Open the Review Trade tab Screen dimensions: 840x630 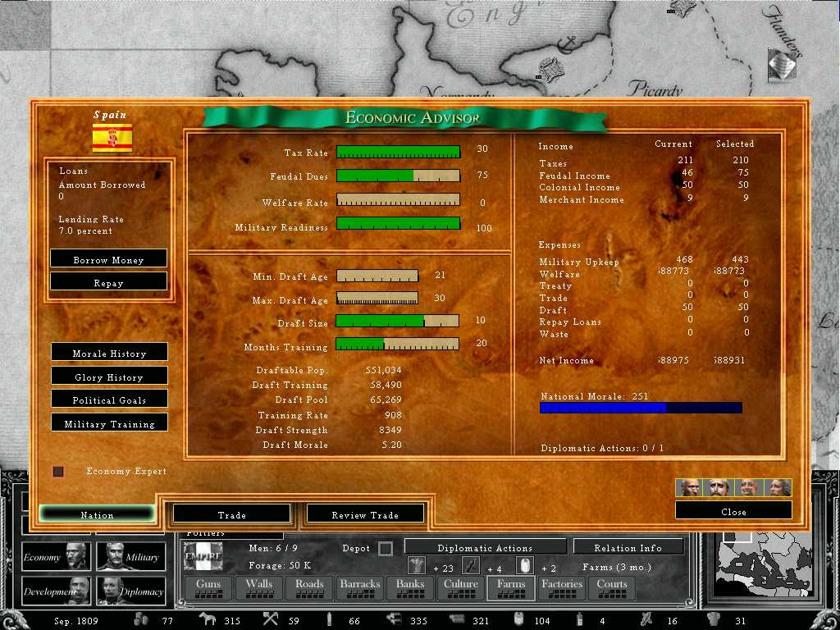point(365,515)
